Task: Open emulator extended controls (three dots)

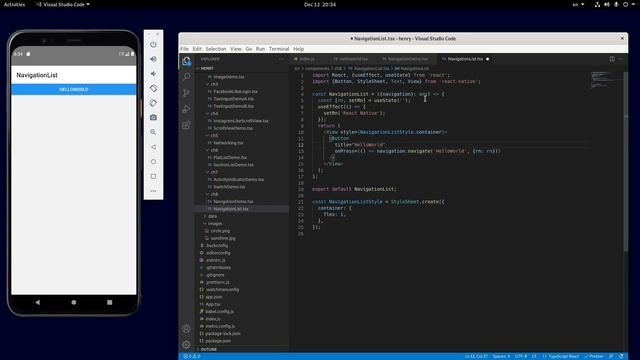Action: pos(153,191)
